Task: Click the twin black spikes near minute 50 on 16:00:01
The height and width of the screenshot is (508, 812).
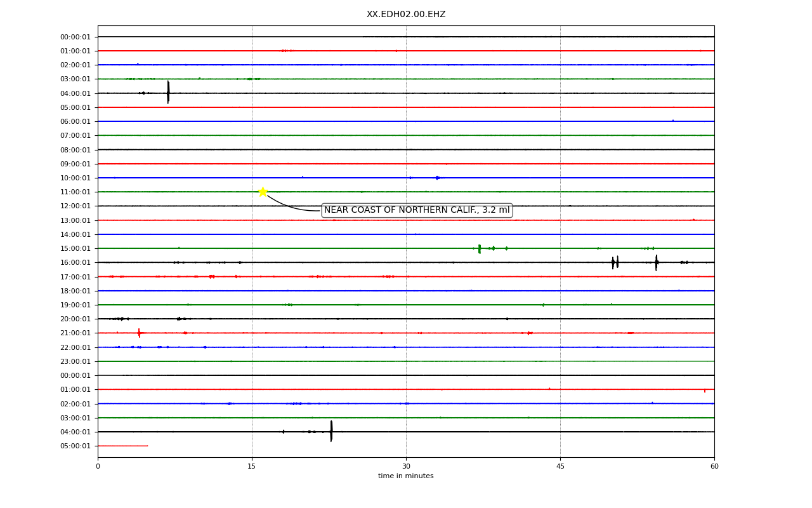Action: 615,262
